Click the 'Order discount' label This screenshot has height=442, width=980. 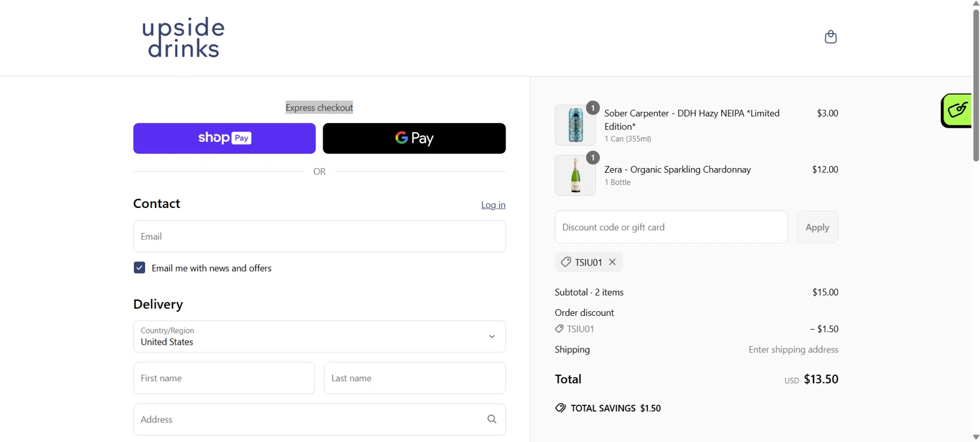584,313
